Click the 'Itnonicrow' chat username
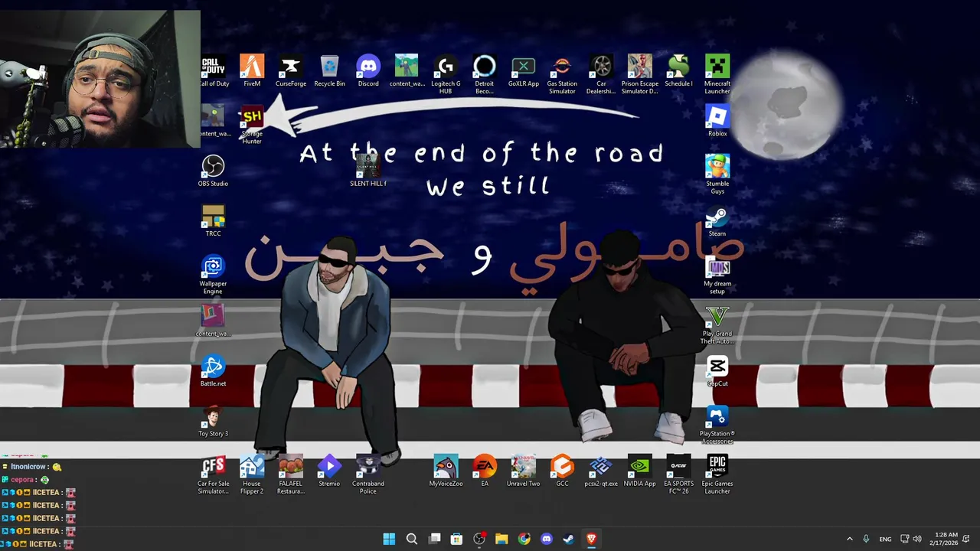980x551 pixels. tap(28, 467)
